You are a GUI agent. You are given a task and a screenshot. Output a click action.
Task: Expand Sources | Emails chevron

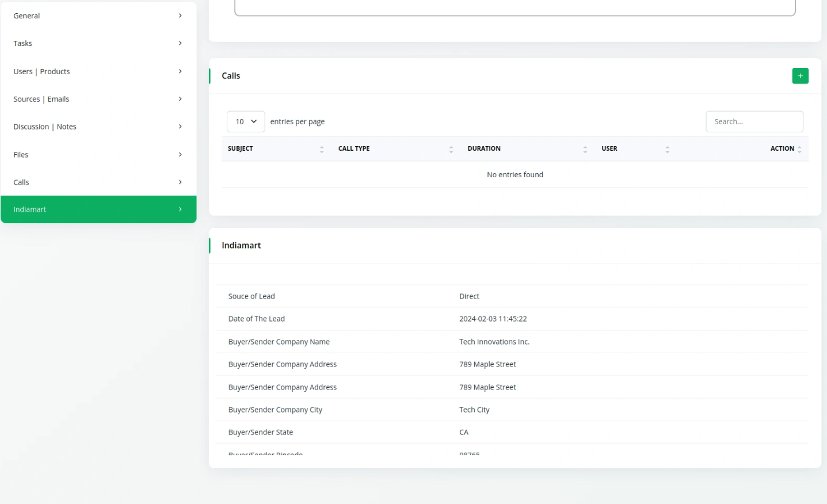[180, 99]
